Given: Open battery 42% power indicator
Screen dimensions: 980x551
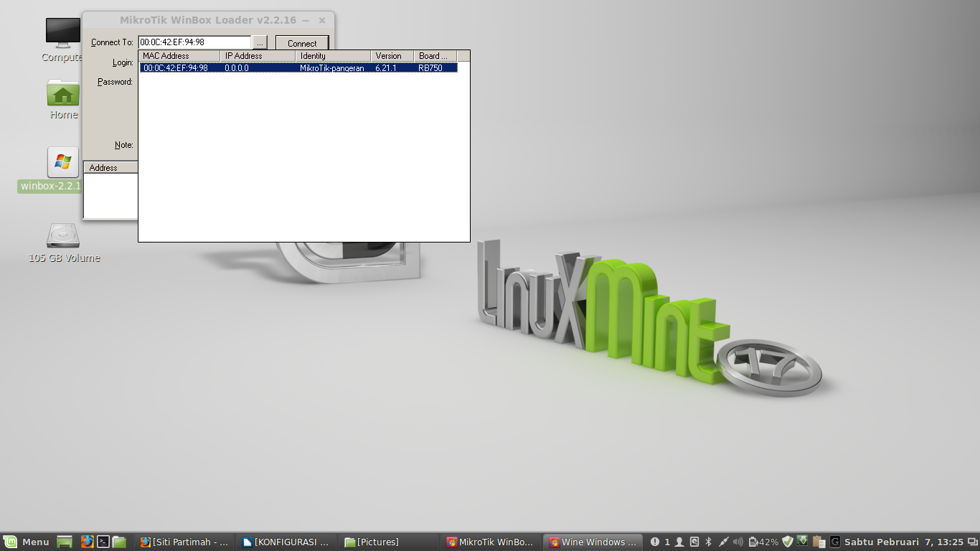Looking at the screenshot, I should [763, 542].
